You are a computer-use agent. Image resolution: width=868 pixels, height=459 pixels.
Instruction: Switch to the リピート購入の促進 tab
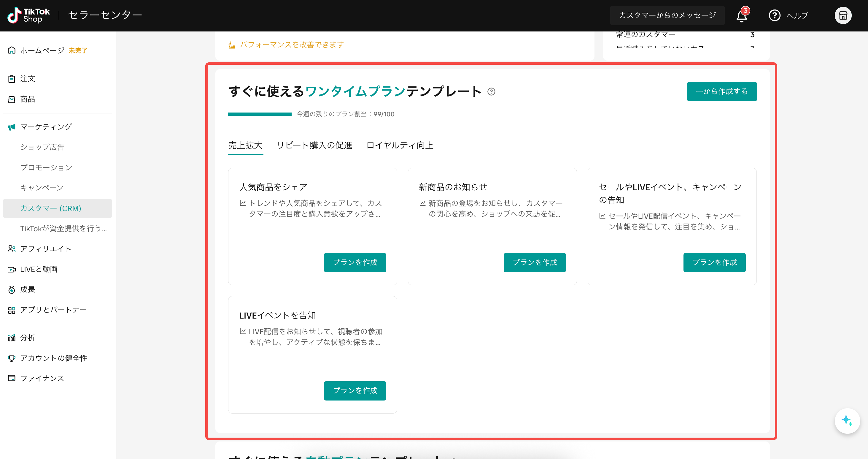point(314,145)
